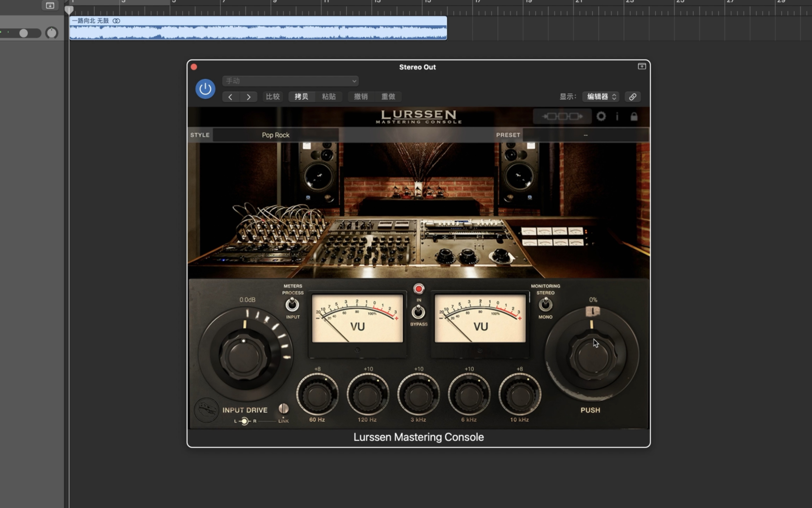The image size is (812, 508).
Task: Click the +8 value above 60 Hz
Action: click(317, 369)
